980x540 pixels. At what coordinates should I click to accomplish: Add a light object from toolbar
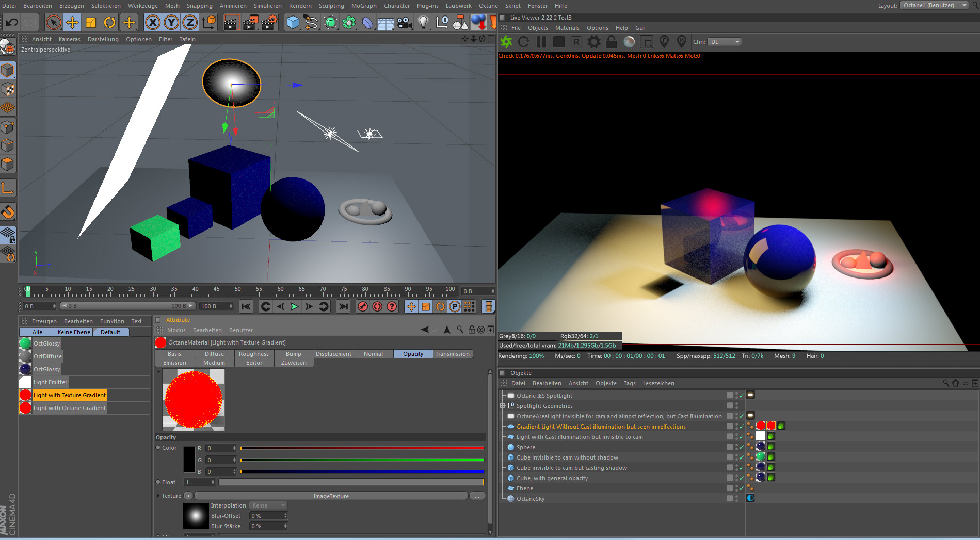[423, 23]
